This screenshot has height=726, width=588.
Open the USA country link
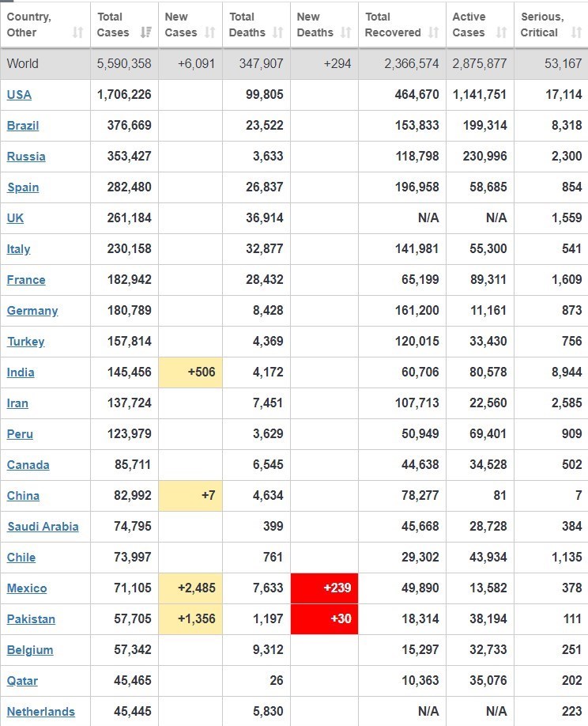19,95
